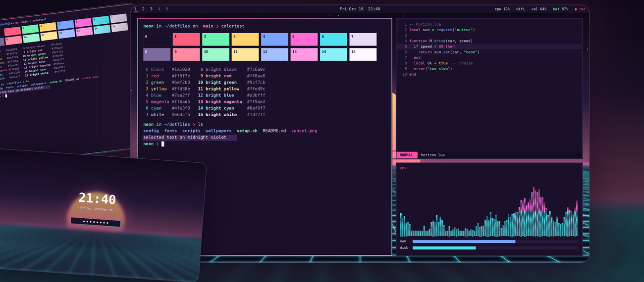
Task: Open the wifi status module
Action: 521,9
